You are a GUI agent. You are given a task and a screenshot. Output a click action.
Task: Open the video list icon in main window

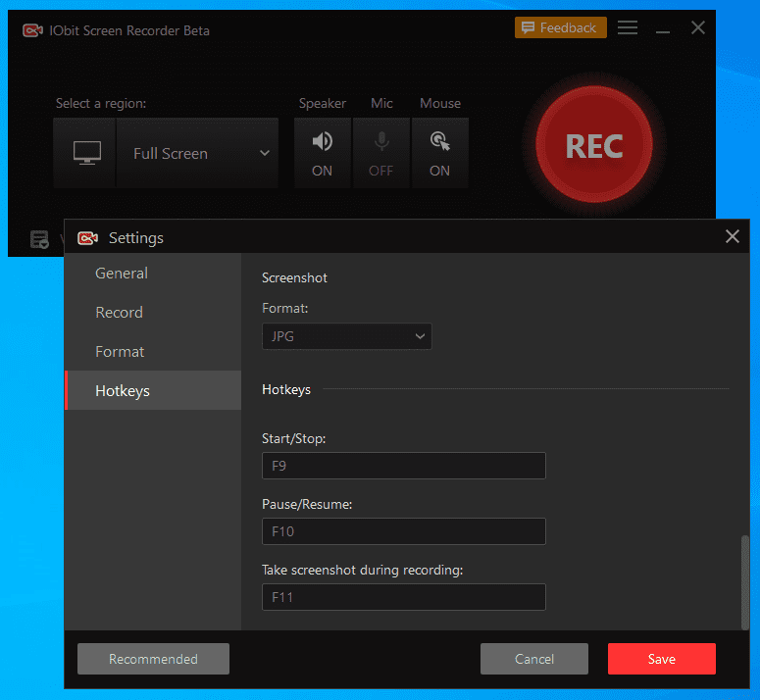(39, 239)
